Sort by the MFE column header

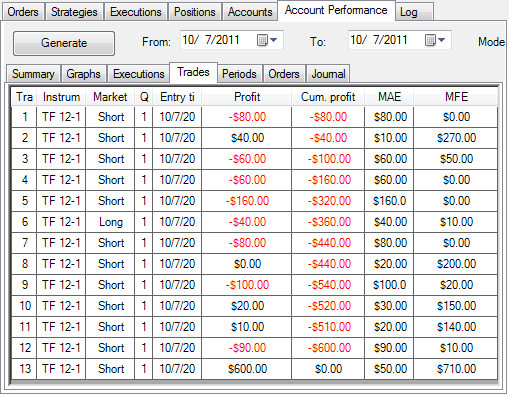coord(456,97)
